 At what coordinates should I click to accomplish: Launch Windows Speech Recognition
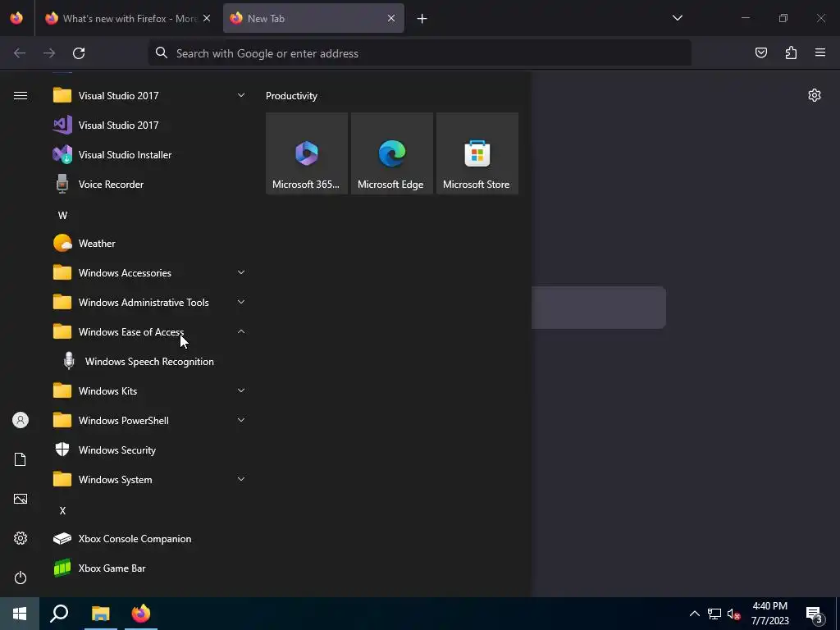(149, 362)
